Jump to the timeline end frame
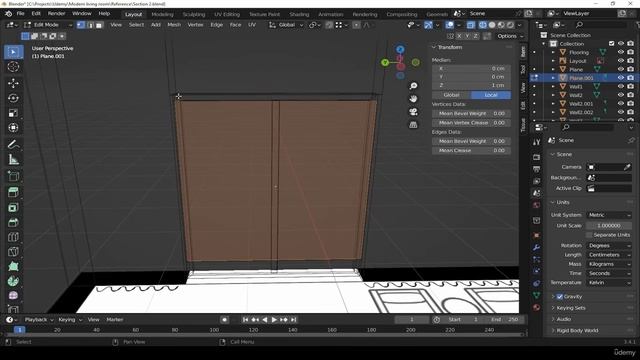Screen dimensions: 640x360 pos(293,320)
